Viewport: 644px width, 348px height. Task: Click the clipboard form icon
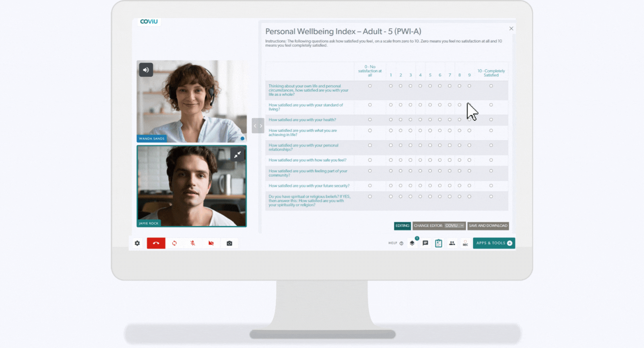tap(438, 243)
